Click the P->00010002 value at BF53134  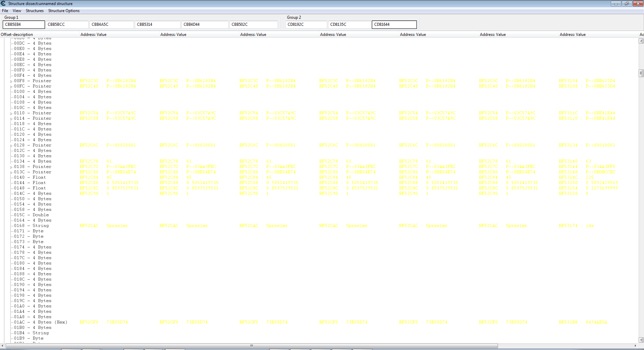(x=600, y=145)
